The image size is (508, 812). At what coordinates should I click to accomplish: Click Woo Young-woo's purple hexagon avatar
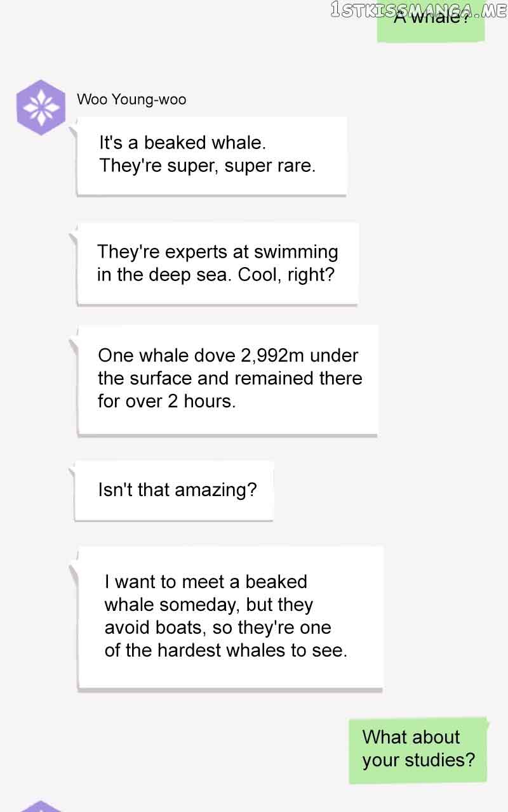(41, 107)
